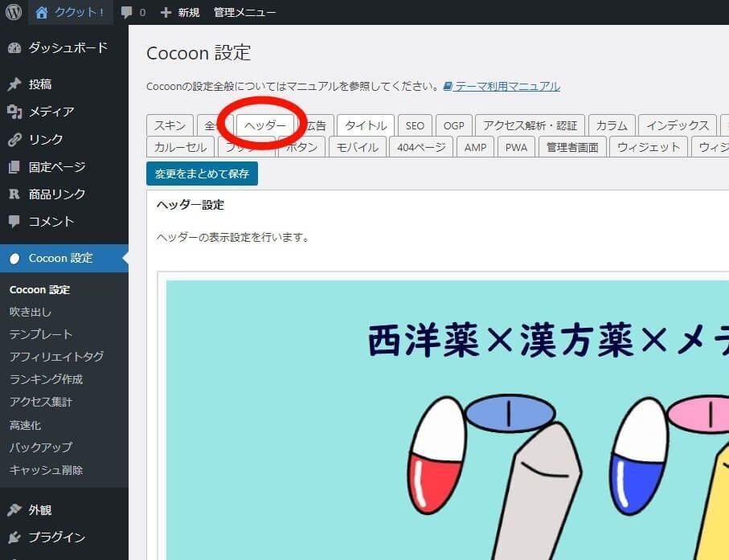Open the comments bubble icon in the admin bar
729x560 pixels.
(x=126, y=13)
